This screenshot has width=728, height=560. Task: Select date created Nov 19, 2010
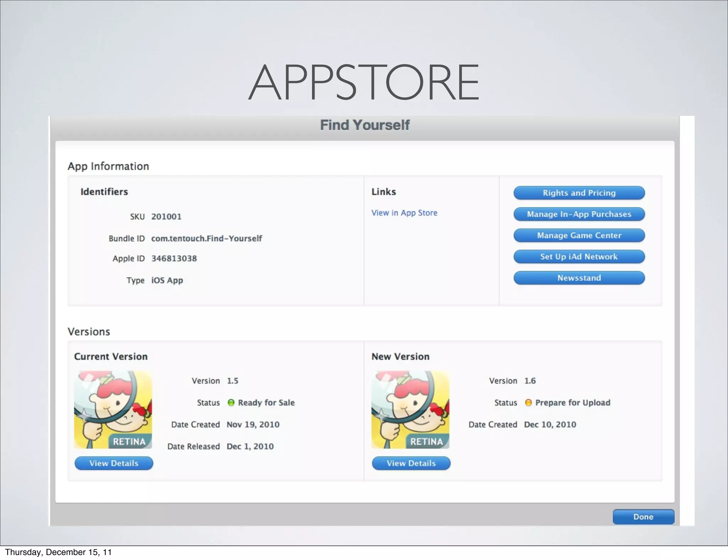[x=253, y=425]
